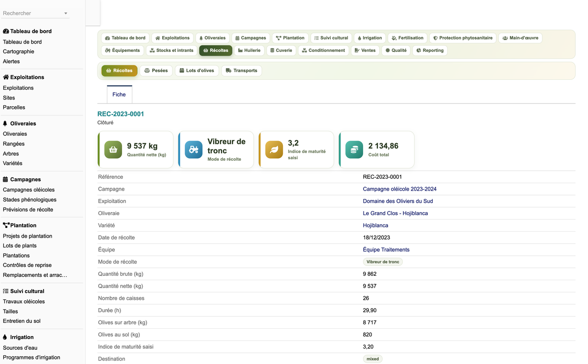Open Entretien du sol in sidebar
This screenshot has height=364, width=588.
pyautogui.click(x=22, y=321)
